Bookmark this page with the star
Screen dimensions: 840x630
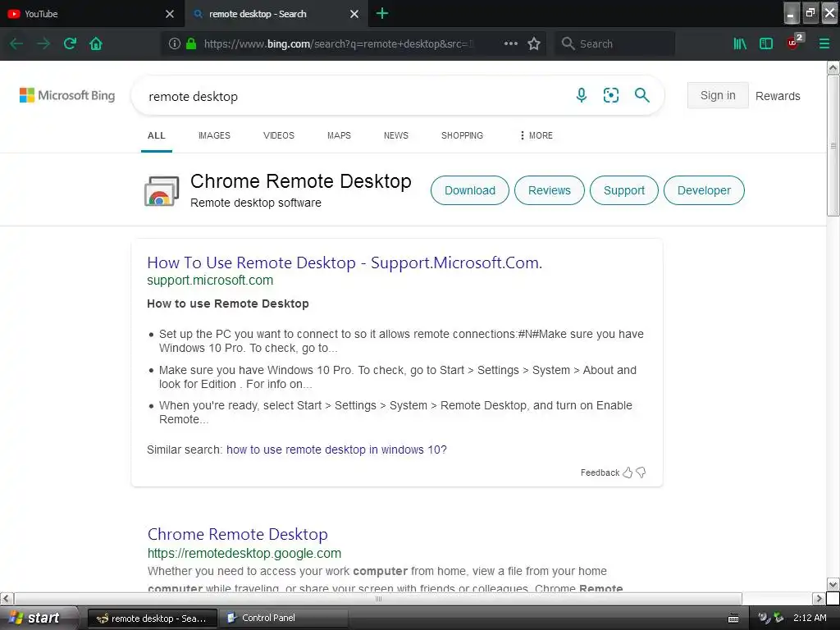pos(534,44)
